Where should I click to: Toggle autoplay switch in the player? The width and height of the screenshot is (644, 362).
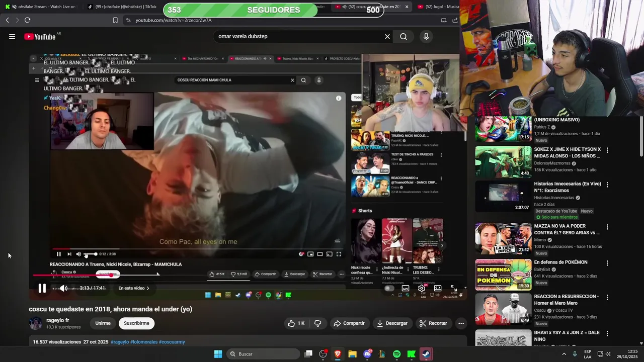coord(389,288)
